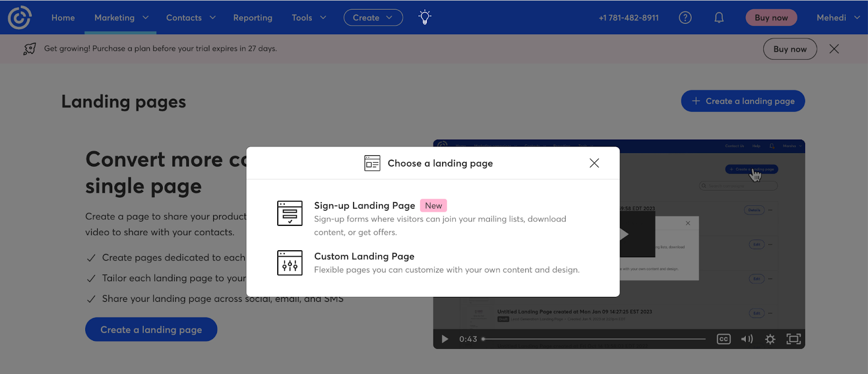Click the Constant Contact logo
This screenshot has width=868, height=374.
[x=20, y=17]
